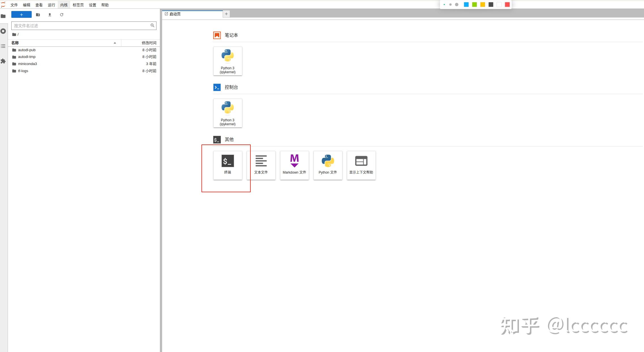Open the Terminal (终端) launcher card
The width and height of the screenshot is (644, 352).
coord(227,165)
